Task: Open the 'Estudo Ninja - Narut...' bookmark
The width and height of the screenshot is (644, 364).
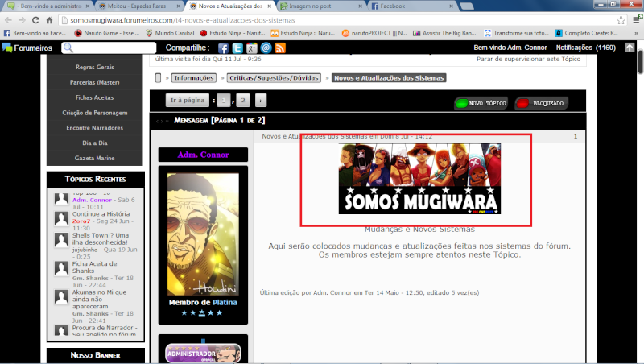Action: 233,33
